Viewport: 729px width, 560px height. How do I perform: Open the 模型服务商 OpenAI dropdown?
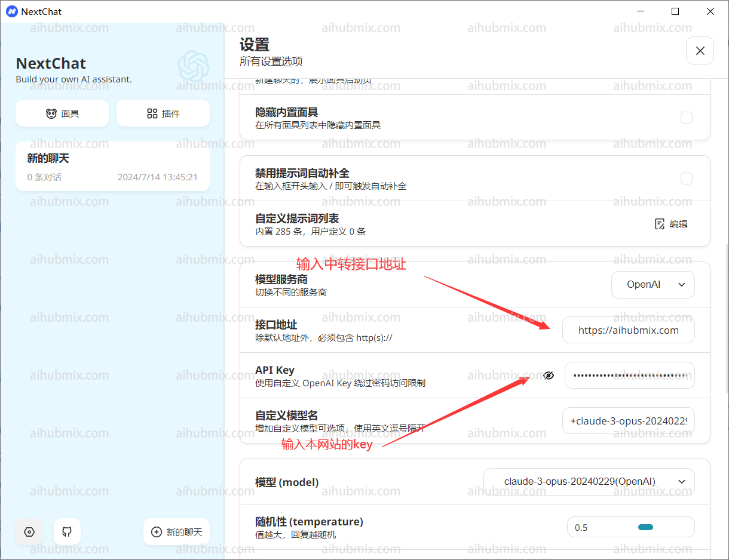[x=653, y=285]
